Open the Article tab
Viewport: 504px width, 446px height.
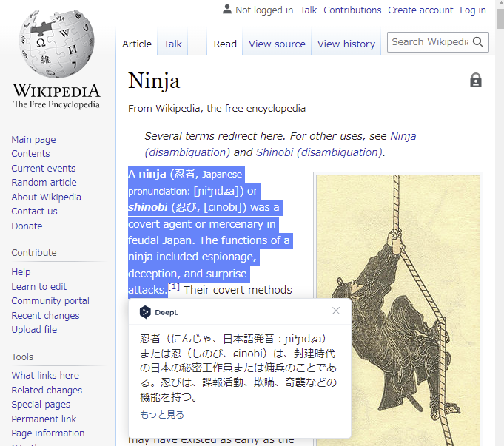tap(137, 44)
